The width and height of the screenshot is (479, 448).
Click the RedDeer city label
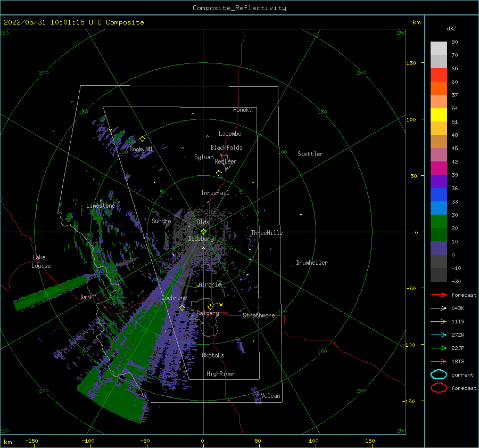click(226, 161)
